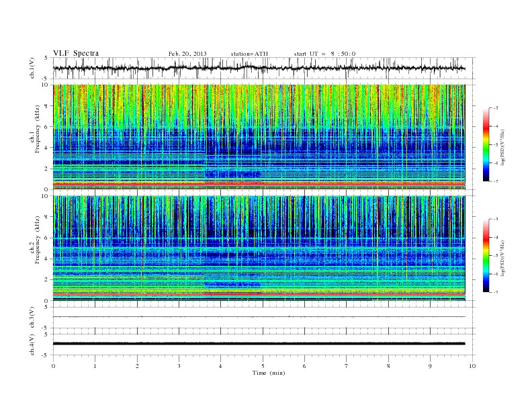
Task: Click the "4" kHz tick of ch.2 spectrogram
Action: pos(46,259)
